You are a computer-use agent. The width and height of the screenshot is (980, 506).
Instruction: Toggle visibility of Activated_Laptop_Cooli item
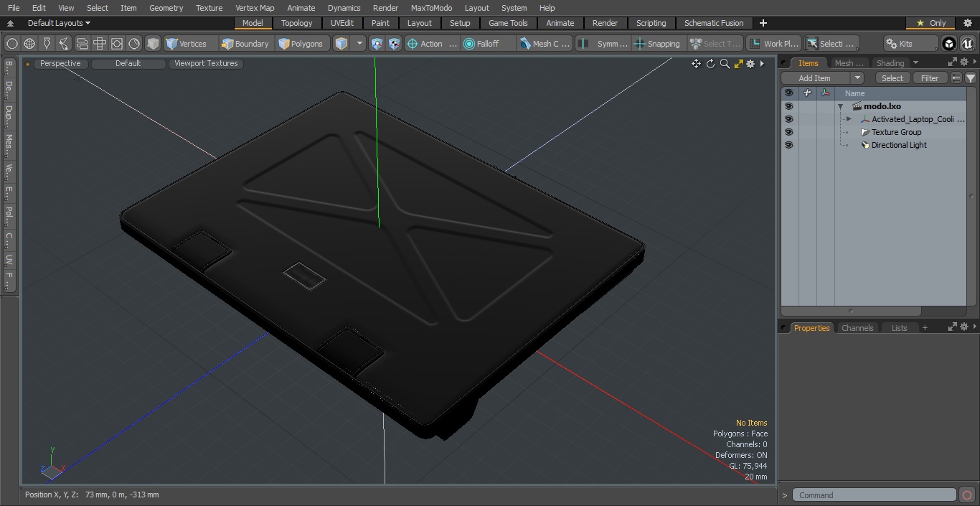point(788,119)
